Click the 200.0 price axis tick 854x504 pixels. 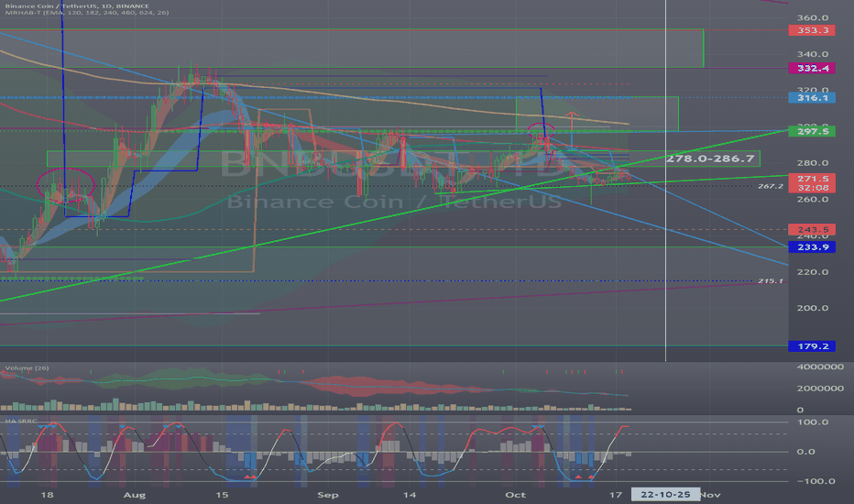point(813,308)
